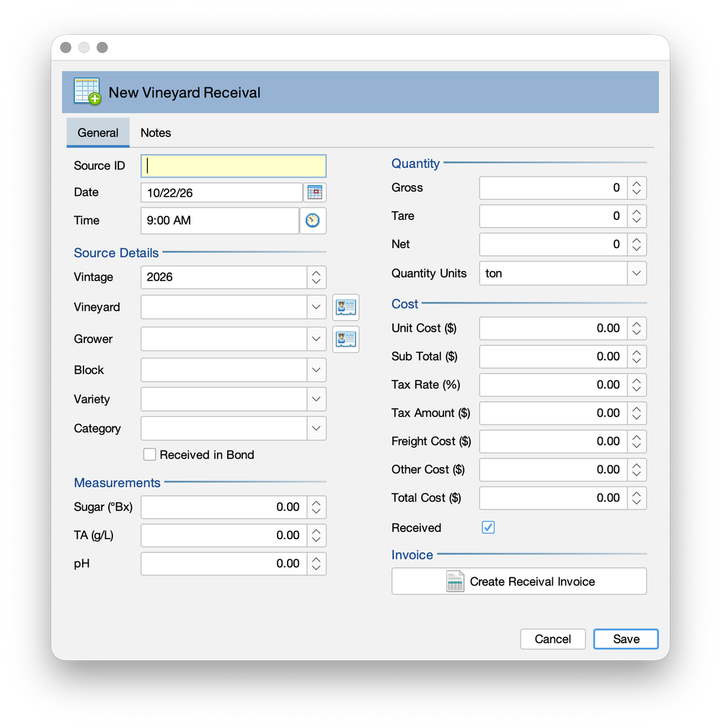Select the General tab
721x728 pixels.
[x=98, y=133]
